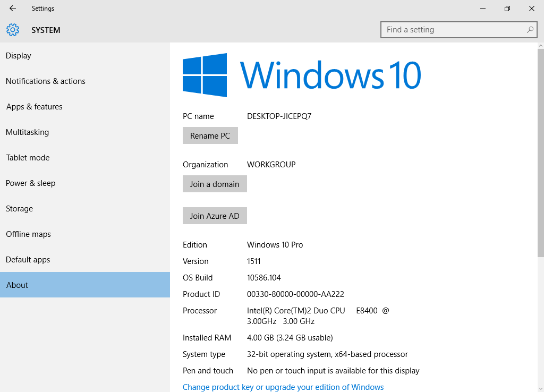This screenshot has height=392, width=544.
Task: Click the Windows 10 logo
Action: (x=302, y=75)
